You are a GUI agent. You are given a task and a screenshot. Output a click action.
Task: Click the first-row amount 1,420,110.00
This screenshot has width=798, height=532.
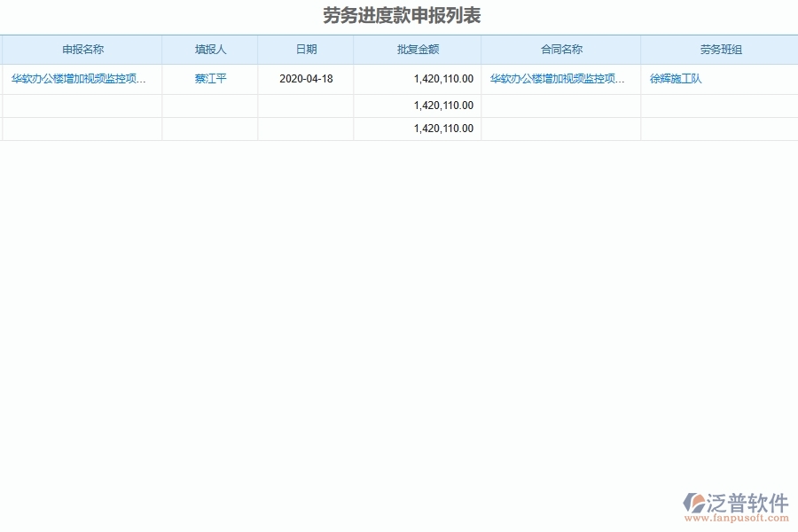(x=443, y=78)
